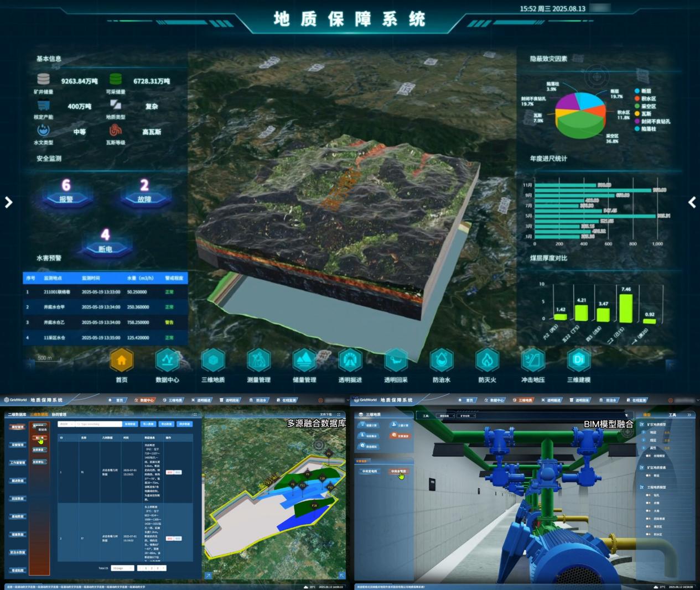The height and width of the screenshot is (590, 700).
Task: Toggle the 钻孔 layer in 工程地质模型
Action: pyautogui.click(x=649, y=495)
